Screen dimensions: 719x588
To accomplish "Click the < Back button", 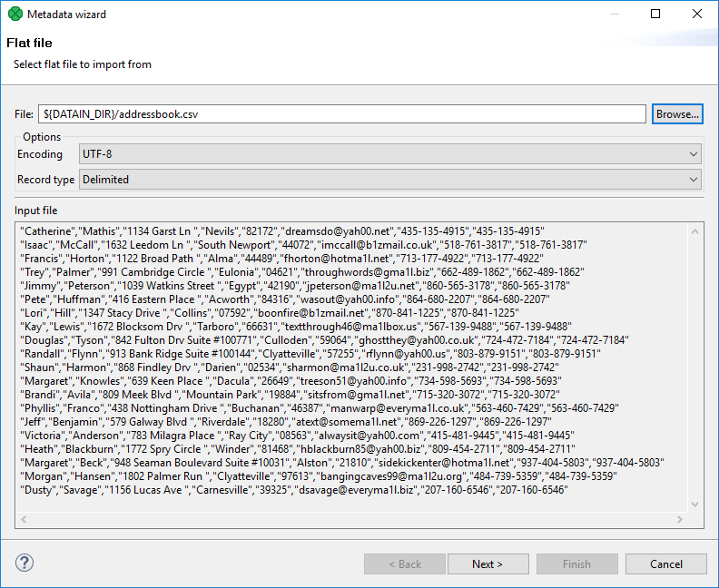I will pyautogui.click(x=404, y=564).
